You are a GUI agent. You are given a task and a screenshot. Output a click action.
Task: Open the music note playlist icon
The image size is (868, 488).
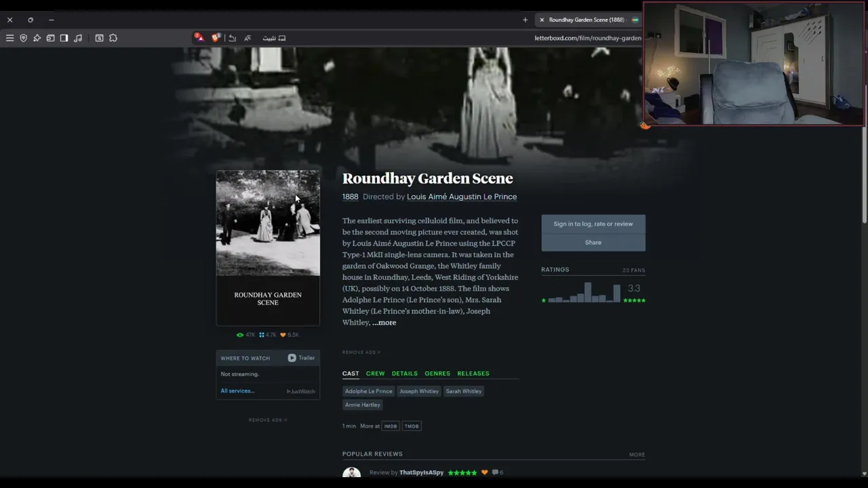coord(78,38)
